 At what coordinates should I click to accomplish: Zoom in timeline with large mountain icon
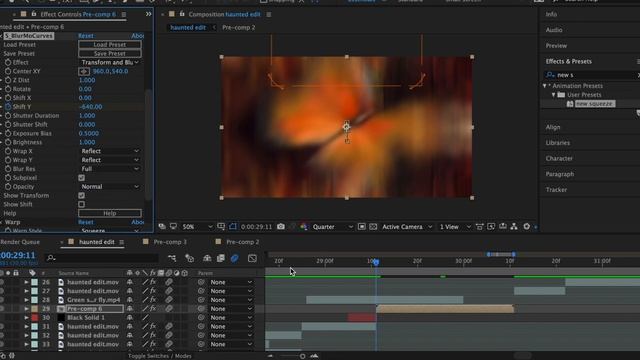[314, 356]
